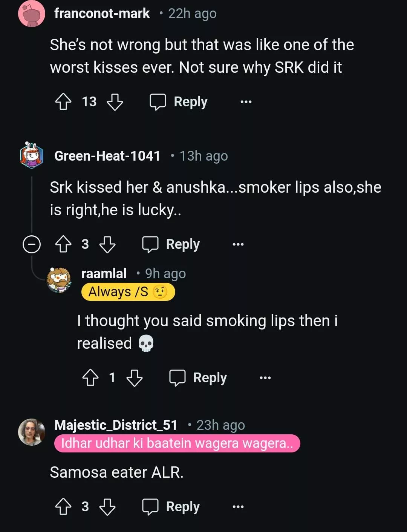
Task: Click the yellow 'Always /S' flair
Action: coord(128,292)
